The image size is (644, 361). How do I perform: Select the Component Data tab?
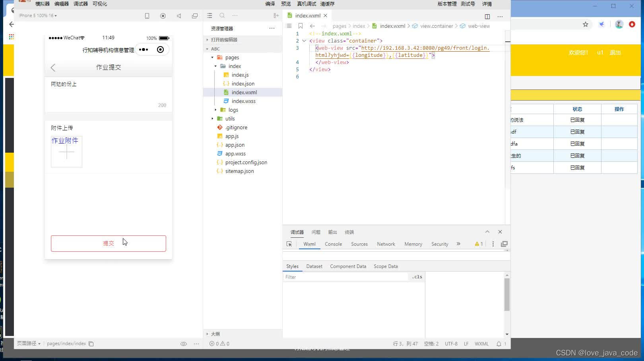click(348, 266)
